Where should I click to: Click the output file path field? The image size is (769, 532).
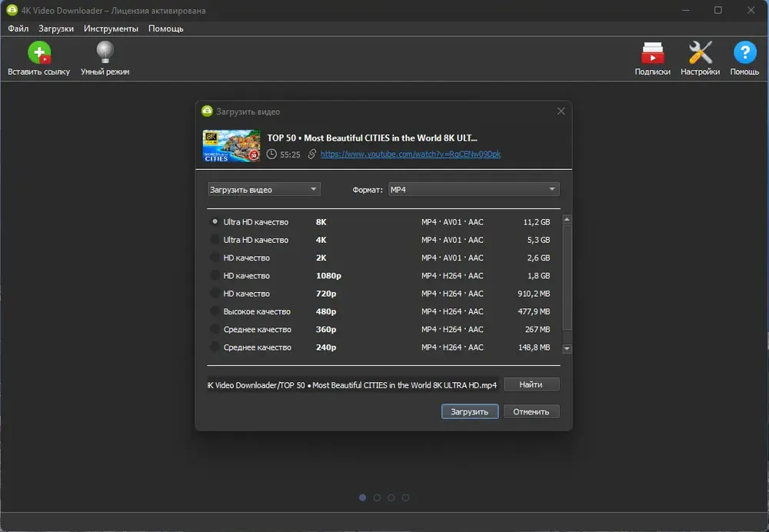[x=353, y=385]
